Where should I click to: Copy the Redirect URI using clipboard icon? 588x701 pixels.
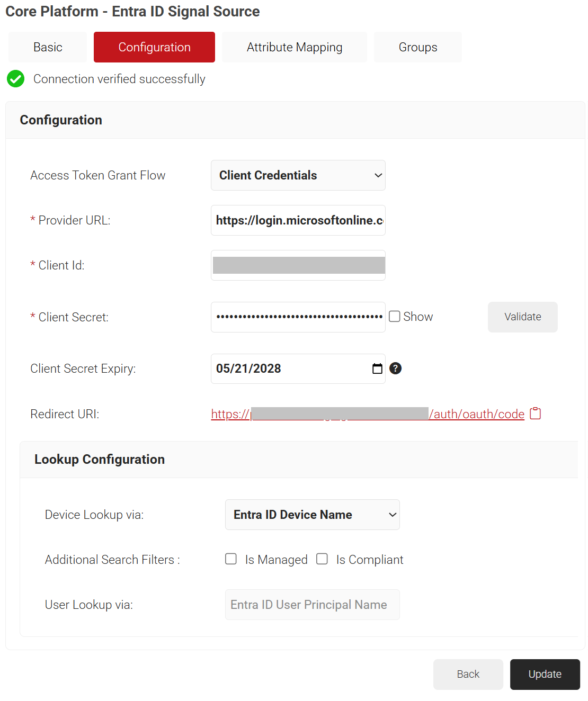pos(536,414)
